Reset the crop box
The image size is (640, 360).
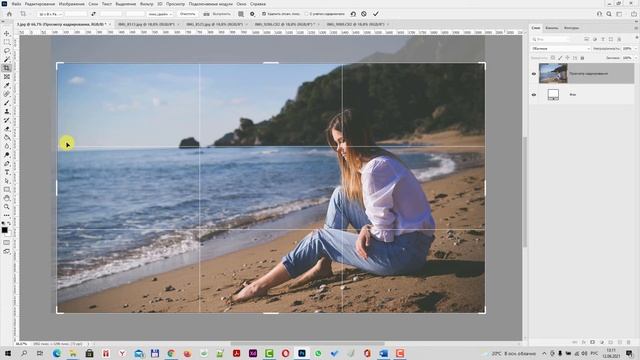pyautogui.click(x=353, y=14)
